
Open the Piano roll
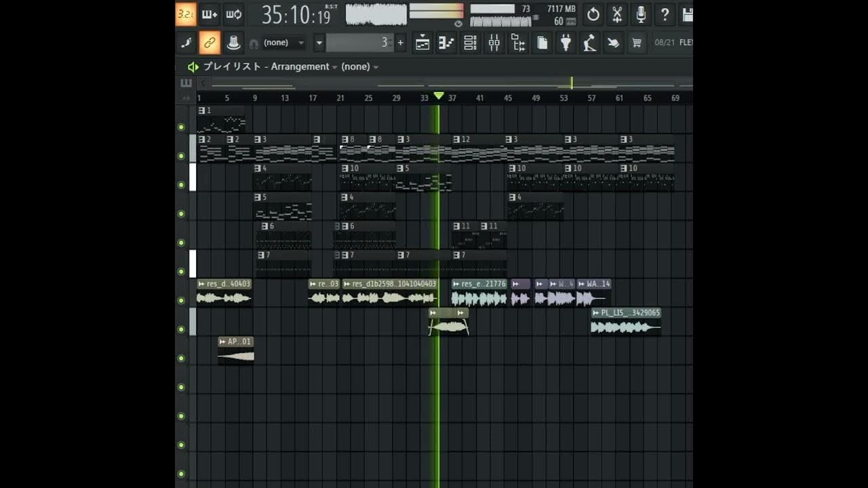446,43
